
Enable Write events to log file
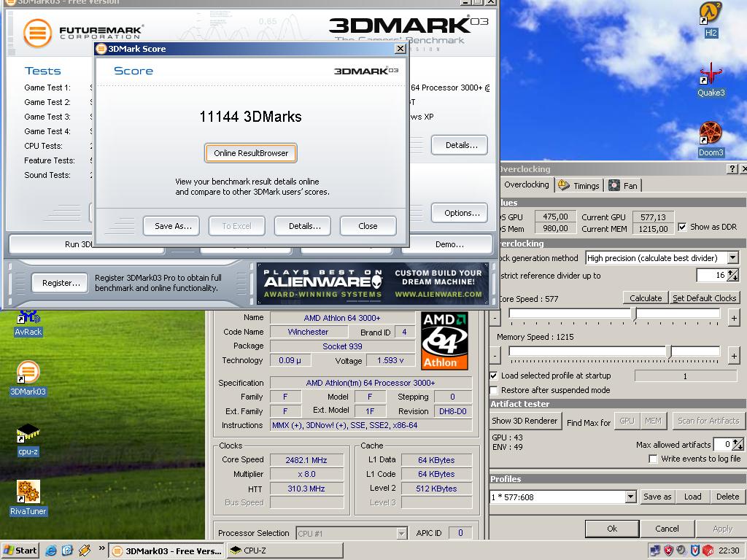(653, 459)
